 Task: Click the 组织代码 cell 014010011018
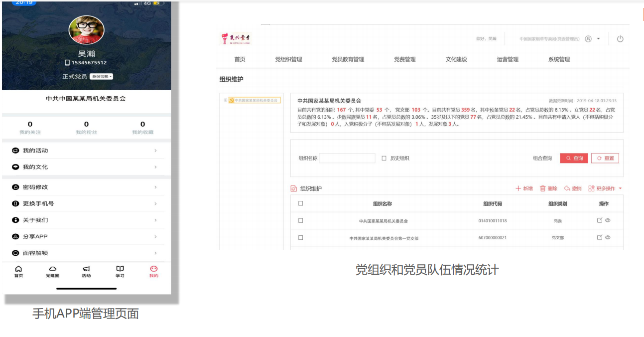[493, 221]
